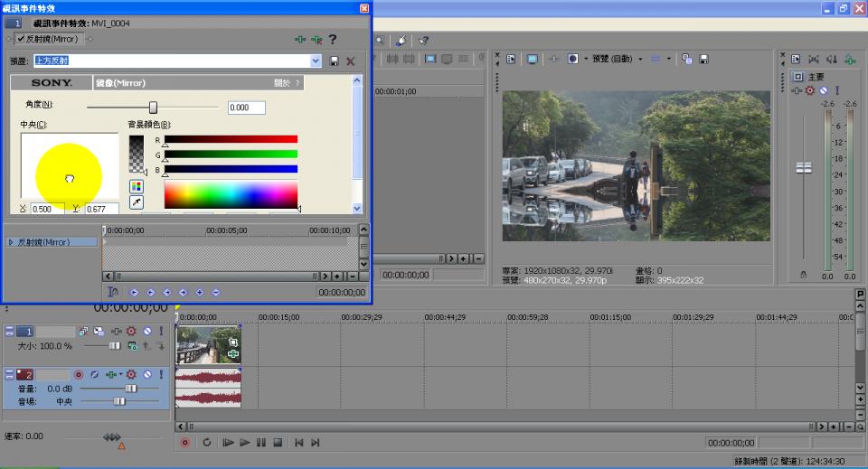Delete the Mirror preset with red X
The height and width of the screenshot is (469, 868).
point(350,61)
